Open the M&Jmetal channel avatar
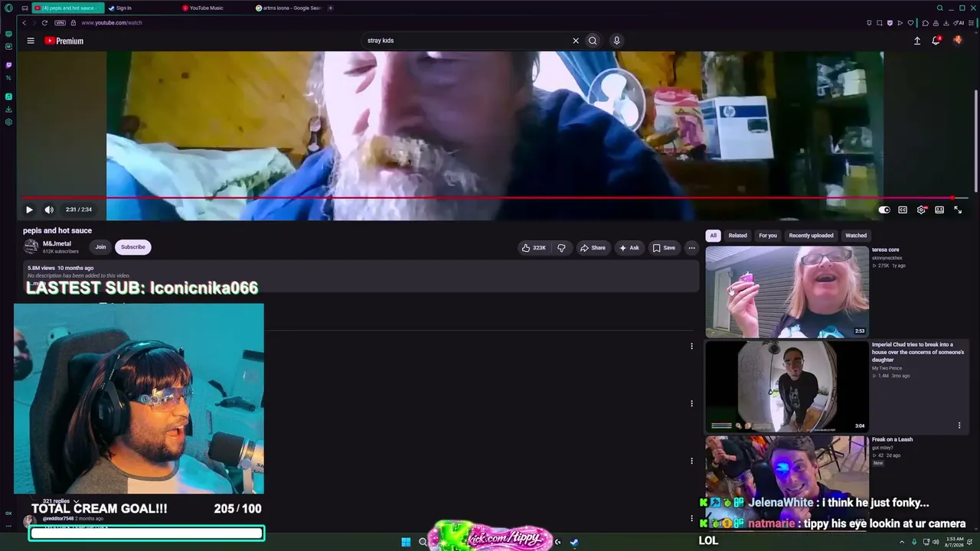 tap(31, 246)
